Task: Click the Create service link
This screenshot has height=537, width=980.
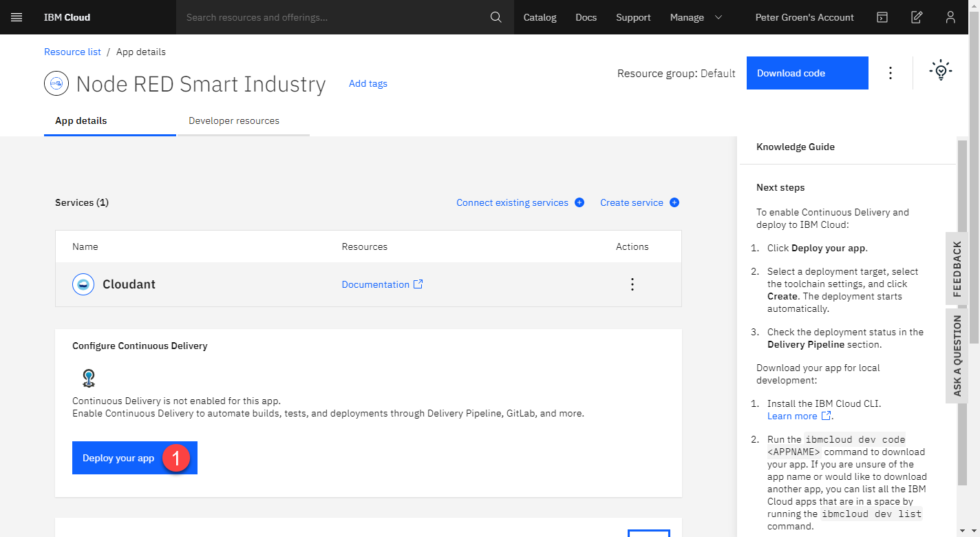Action: 632,202
